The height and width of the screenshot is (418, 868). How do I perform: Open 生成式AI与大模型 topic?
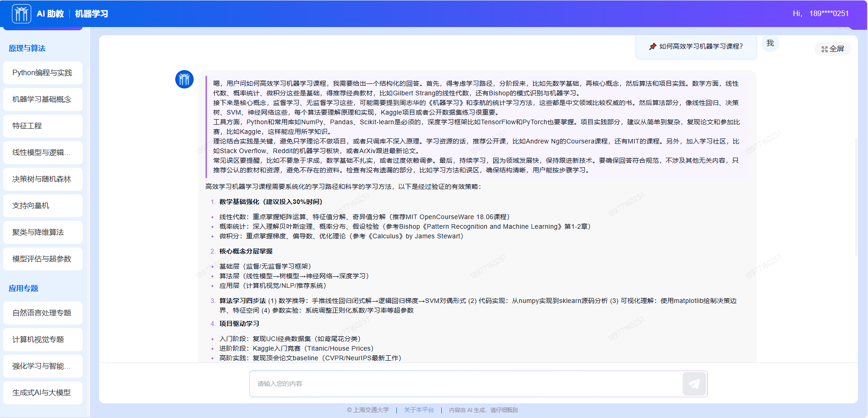point(43,393)
